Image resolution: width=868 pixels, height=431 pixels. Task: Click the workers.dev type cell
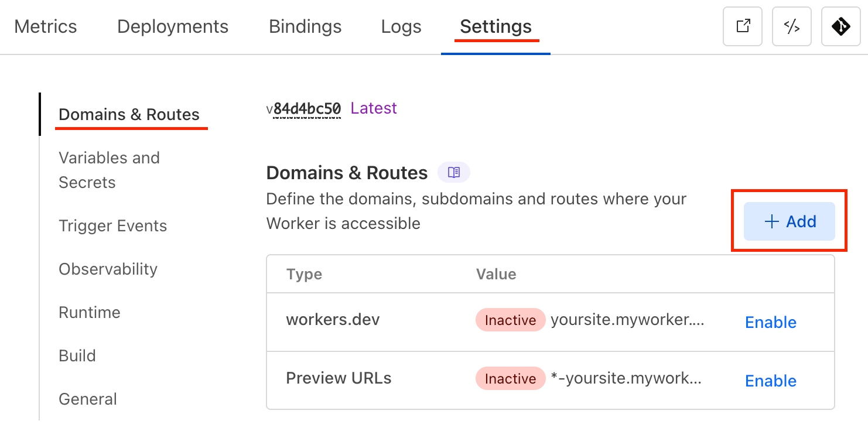tap(333, 320)
